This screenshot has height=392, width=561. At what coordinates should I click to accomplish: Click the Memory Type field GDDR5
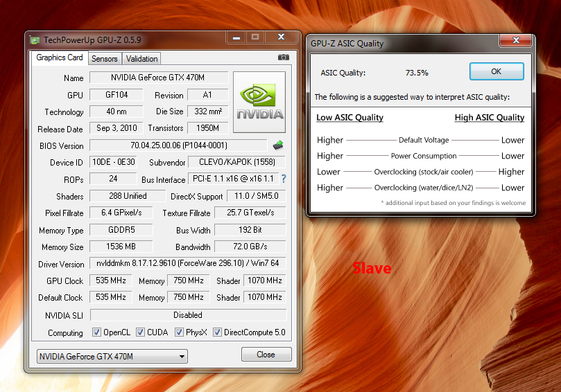coord(121,230)
